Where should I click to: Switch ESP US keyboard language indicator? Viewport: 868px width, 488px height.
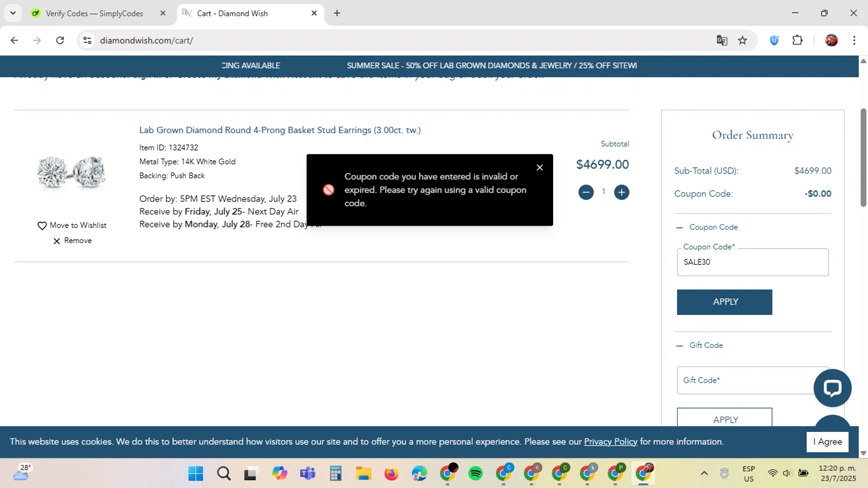[x=749, y=474]
